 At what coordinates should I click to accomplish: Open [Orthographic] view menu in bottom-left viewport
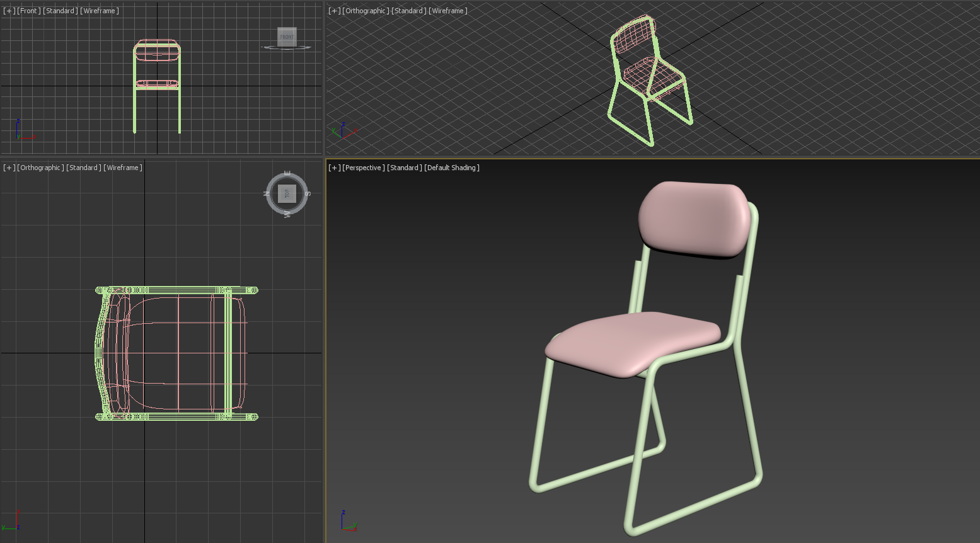pyautogui.click(x=41, y=168)
